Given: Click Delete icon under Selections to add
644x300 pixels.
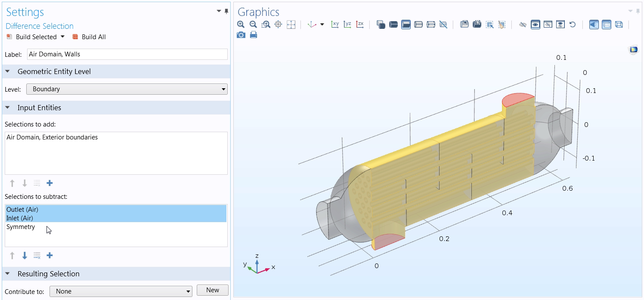Looking at the screenshot, I should (x=37, y=183).
